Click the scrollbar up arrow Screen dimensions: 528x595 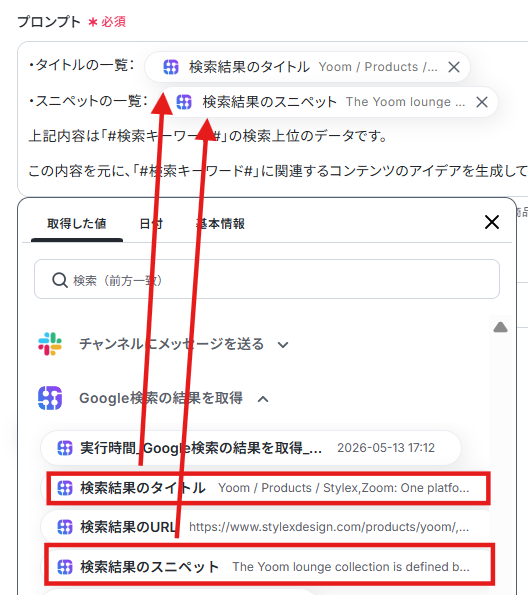click(500, 327)
